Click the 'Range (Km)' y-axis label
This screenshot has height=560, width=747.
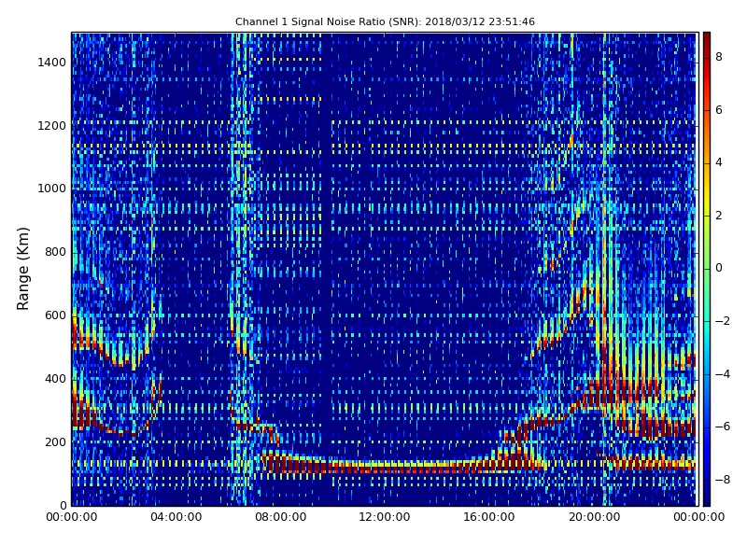[22, 269]
